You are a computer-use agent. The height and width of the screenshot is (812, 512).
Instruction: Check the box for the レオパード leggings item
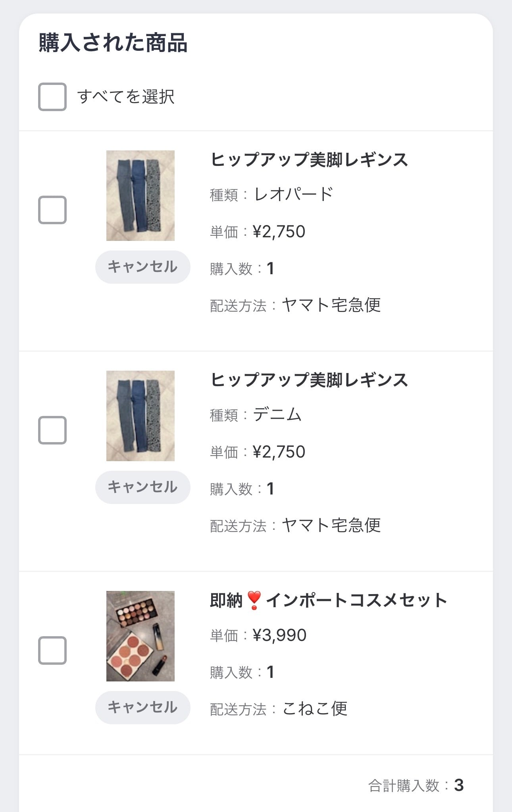pos(52,210)
